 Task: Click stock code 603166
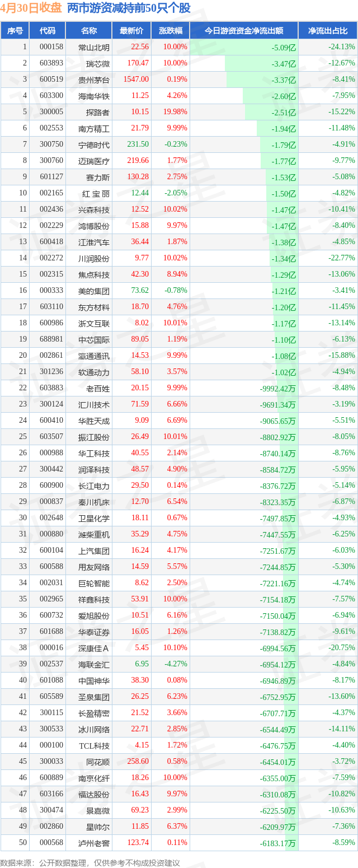pyautogui.click(x=51, y=794)
